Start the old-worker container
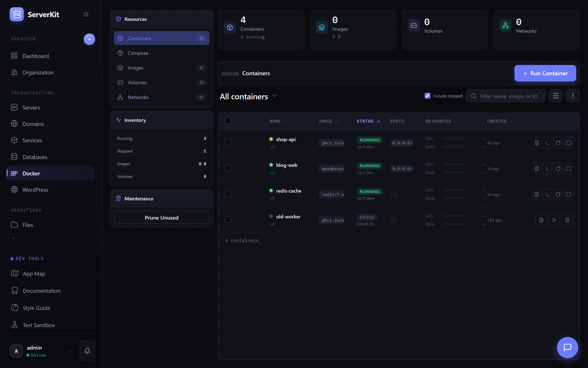 [554, 220]
